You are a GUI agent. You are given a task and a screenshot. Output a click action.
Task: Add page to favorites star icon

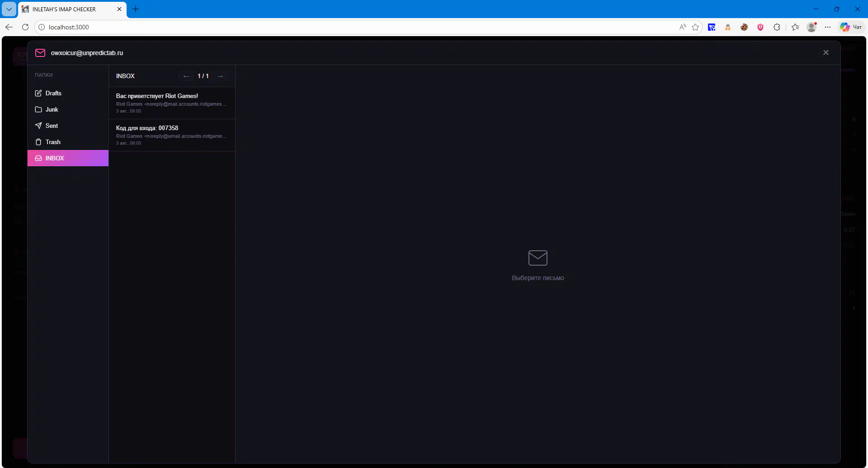coord(695,27)
